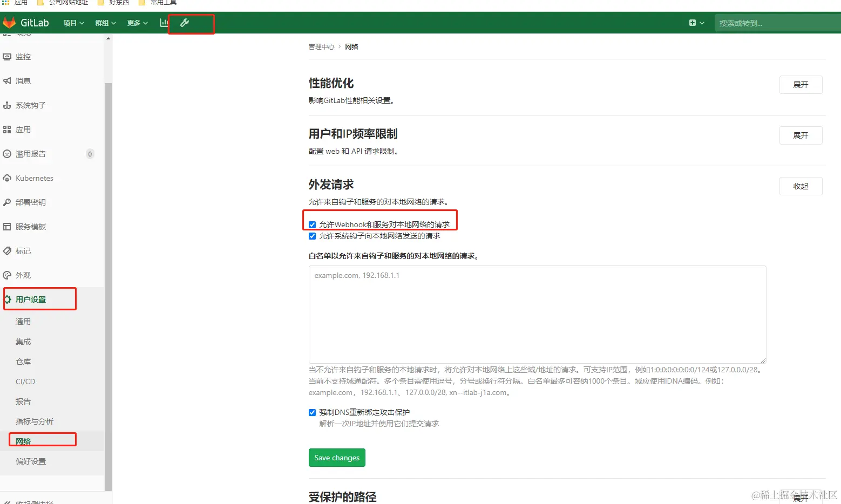Collapse 外发请求 section with 收起
This screenshot has height=504, width=841.
point(801,186)
